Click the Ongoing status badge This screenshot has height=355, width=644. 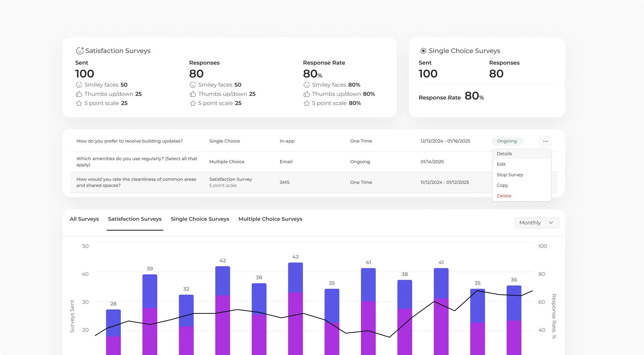[507, 141]
